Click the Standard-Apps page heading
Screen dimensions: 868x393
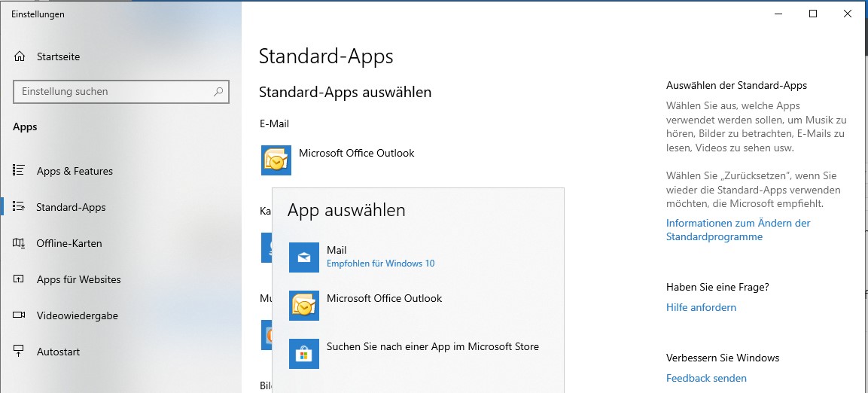point(326,56)
